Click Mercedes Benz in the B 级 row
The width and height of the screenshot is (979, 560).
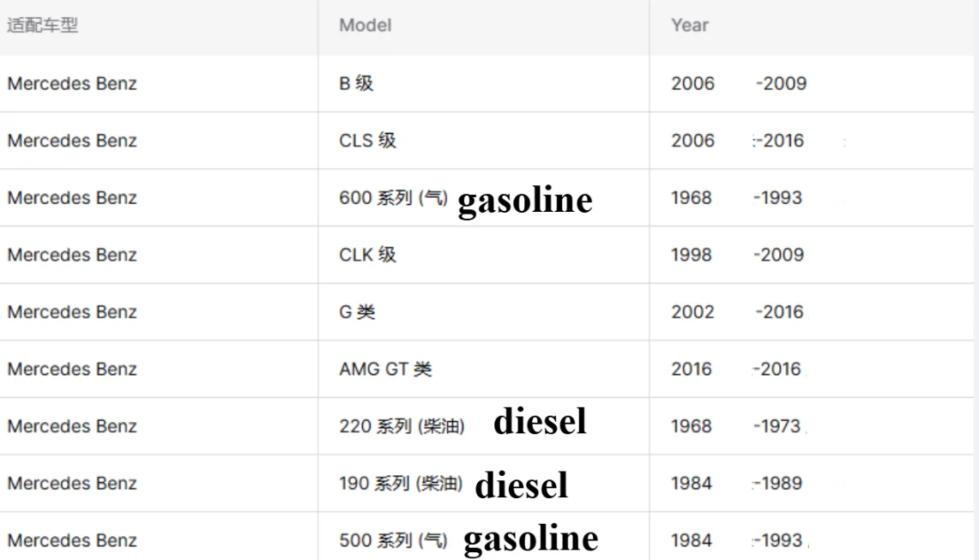(72, 84)
